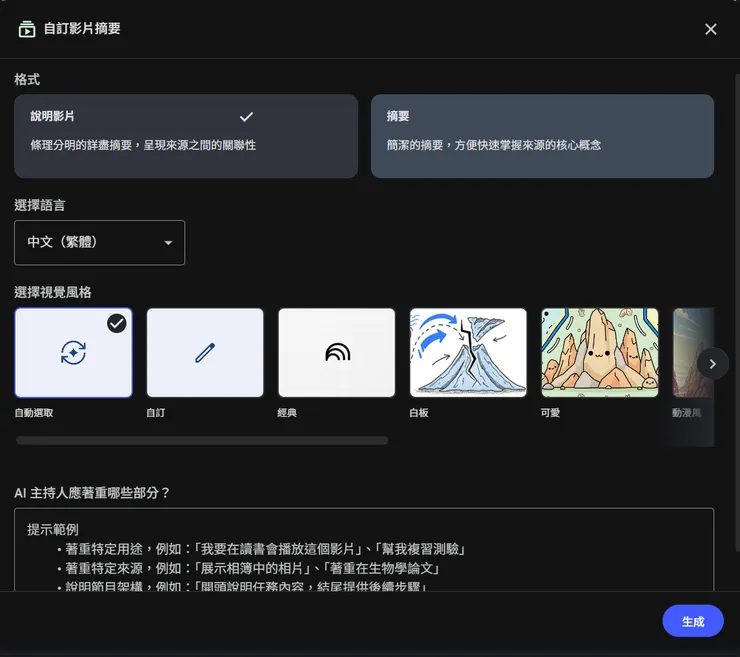Screen dimensions: 740x657
Task: Click the 選擇語言 label
Action: pos(40,205)
